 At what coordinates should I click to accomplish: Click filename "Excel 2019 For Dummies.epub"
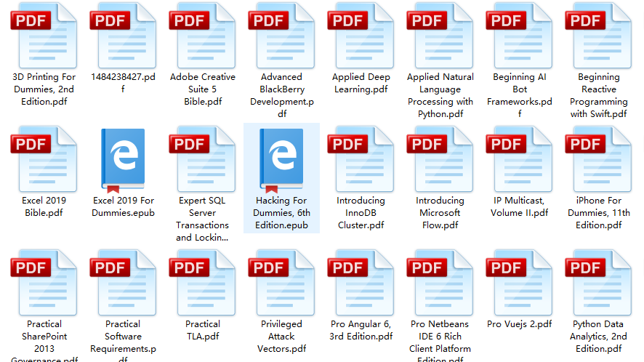point(124,206)
